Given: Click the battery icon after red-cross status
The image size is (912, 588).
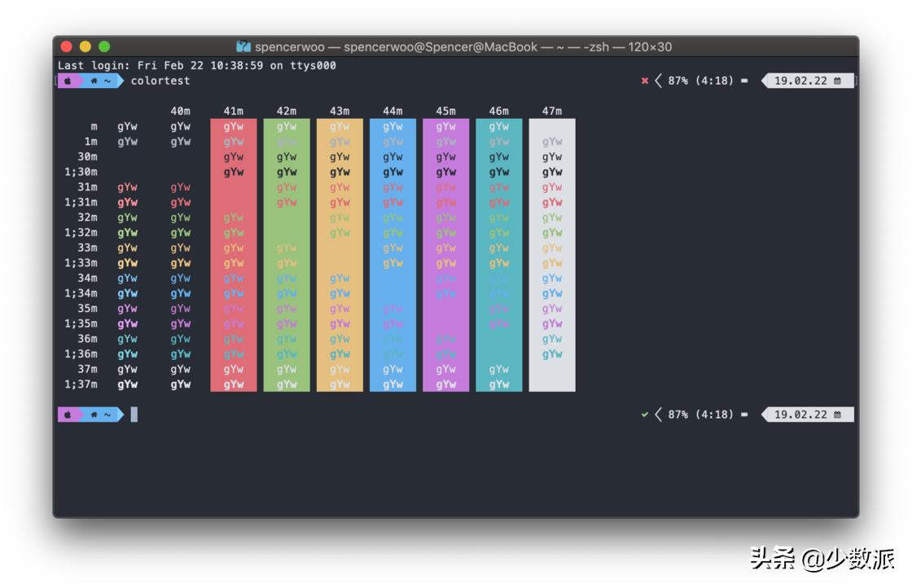Looking at the screenshot, I should click(744, 81).
